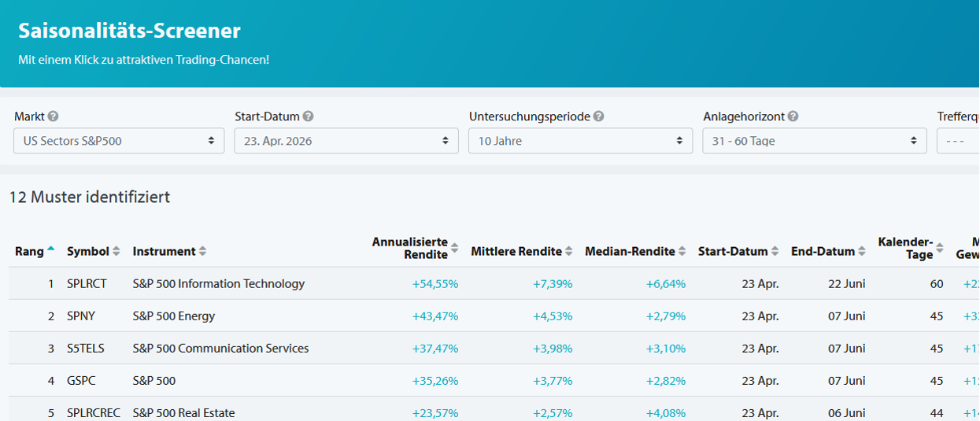This screenshot has width=980, height=421.
Task: Click mean return +7,39%
Action: click(553, 283)
